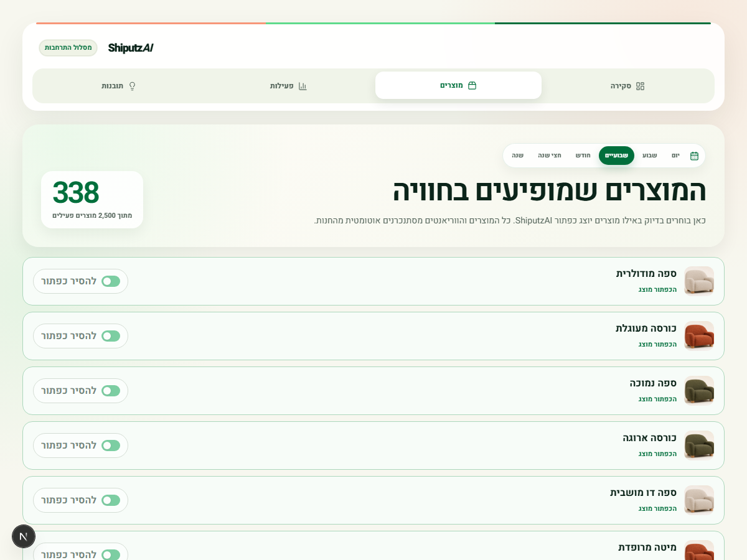Viewport: 747px width, 560px height.
Task: Disable the button toggle for כורסה מעוגלת
Action: [80, 336]
